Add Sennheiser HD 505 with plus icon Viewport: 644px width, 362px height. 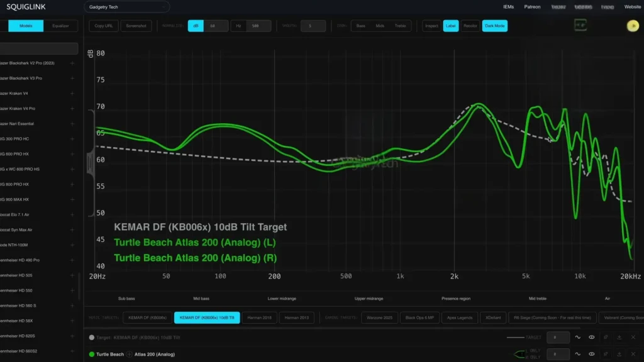click(x=72, y=275)
